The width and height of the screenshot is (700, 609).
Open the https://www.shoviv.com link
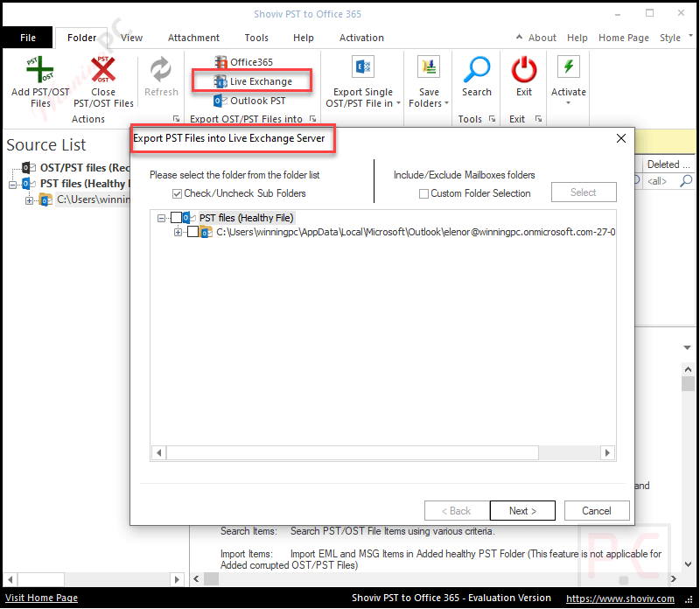(619, 598)
